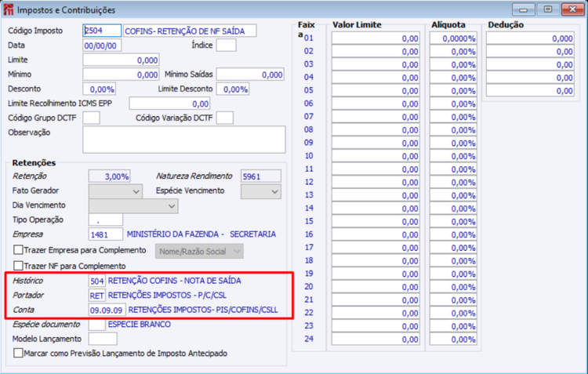Open the Nome/Razão Social combo box
This screenshot has width=588, height=374.
tap(199, 252)
